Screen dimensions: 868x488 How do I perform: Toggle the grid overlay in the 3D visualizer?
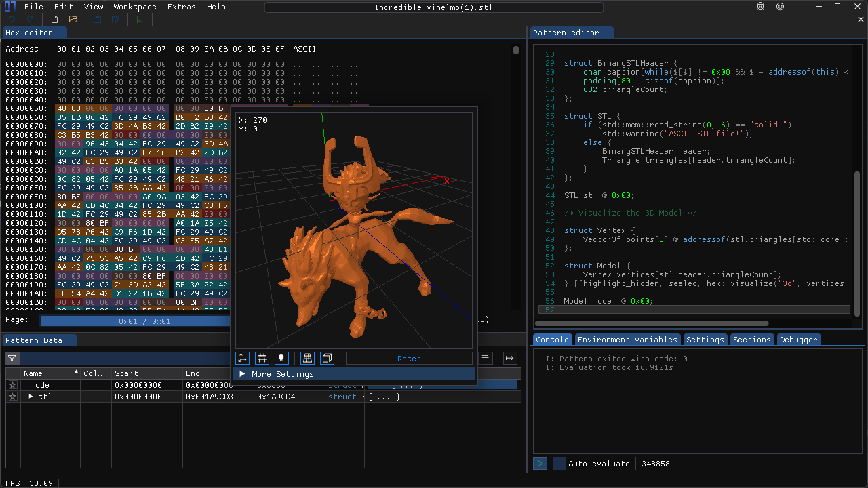coord(262,358)
